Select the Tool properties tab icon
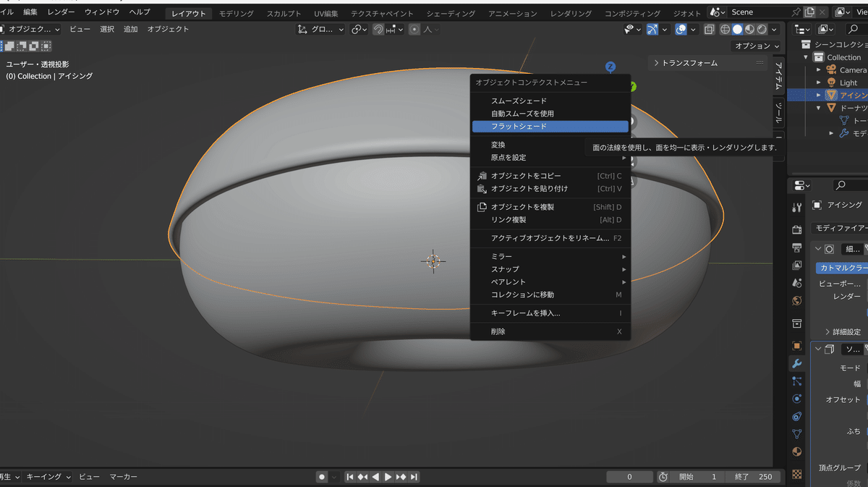Viewport: 868px width, 487px height. tap(797, 208)
